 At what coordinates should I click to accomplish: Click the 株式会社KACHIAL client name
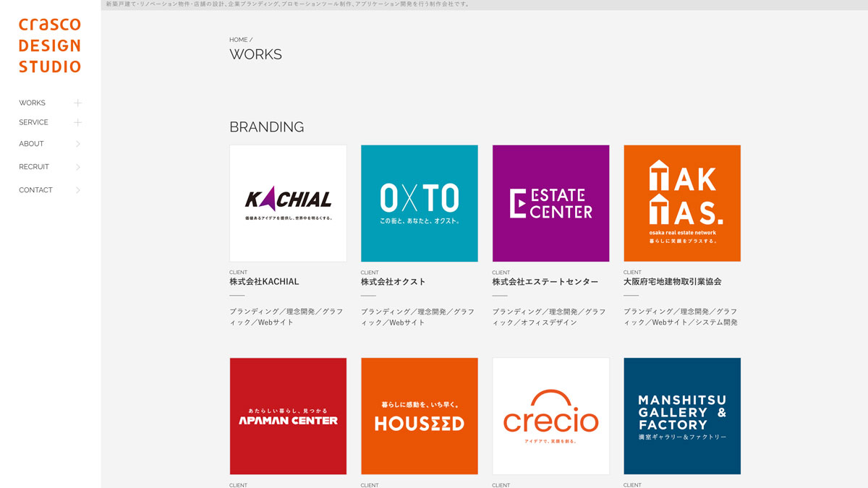[x=264, y=282]
